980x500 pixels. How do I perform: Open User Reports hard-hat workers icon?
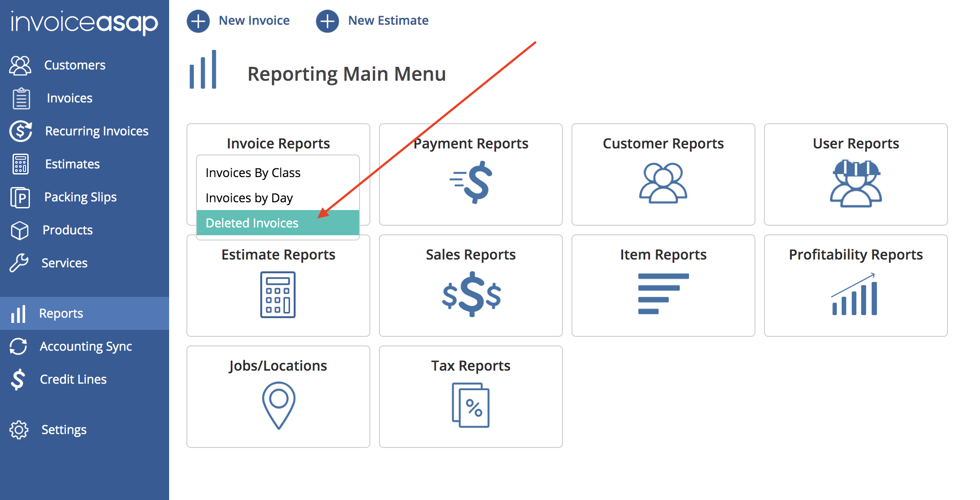point(856,183)
